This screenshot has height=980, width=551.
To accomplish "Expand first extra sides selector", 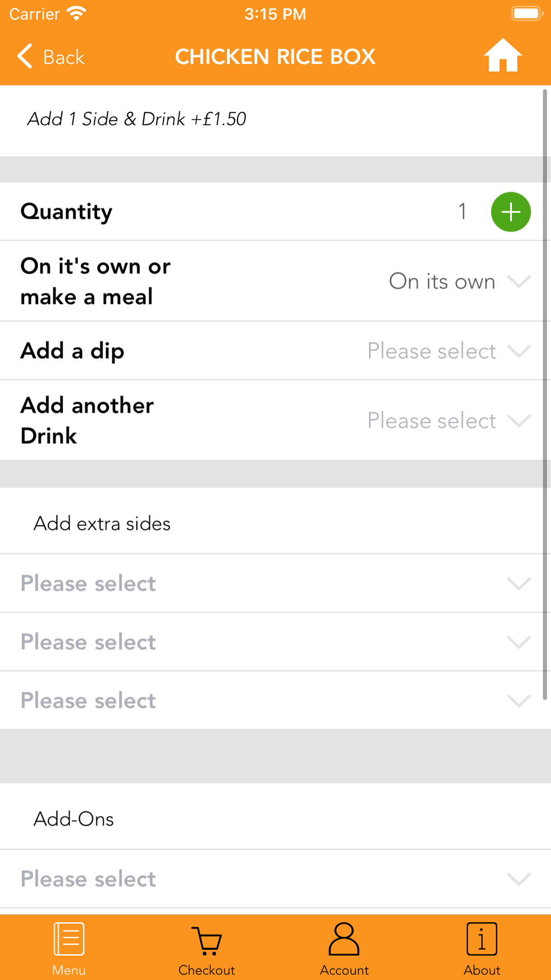I will click(275, 583).
